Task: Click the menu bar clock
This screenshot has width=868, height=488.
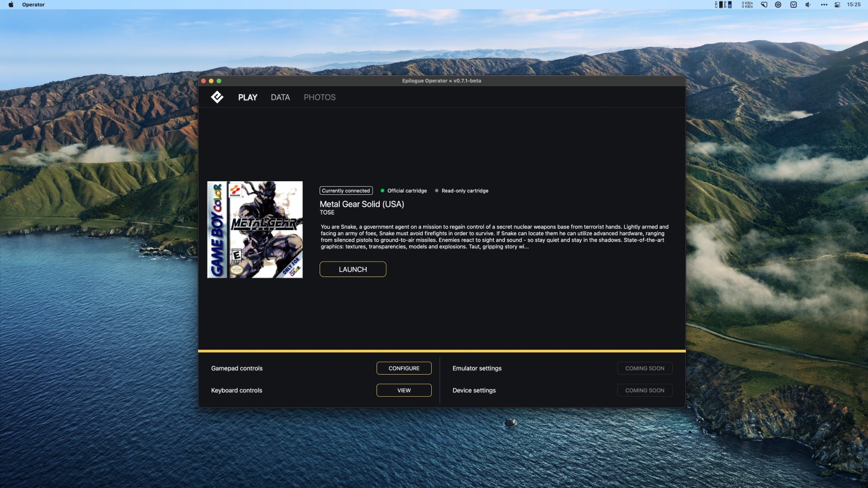Action: [854, 5]
